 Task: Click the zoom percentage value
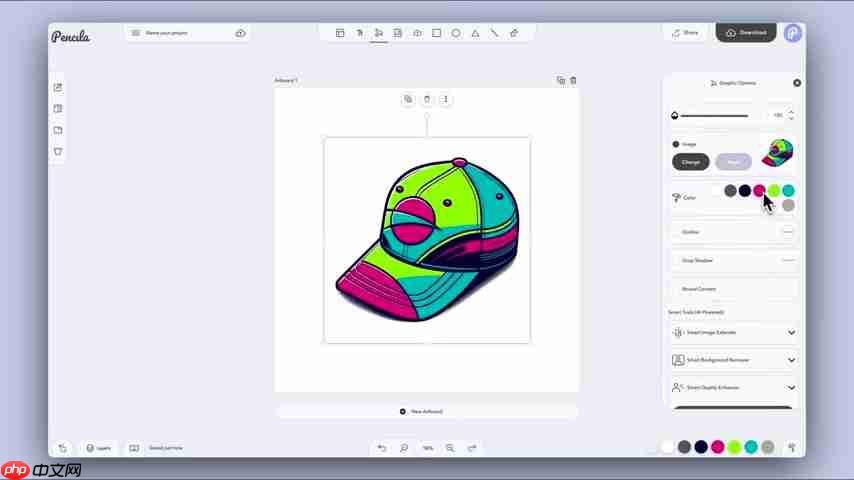(428, 448)
